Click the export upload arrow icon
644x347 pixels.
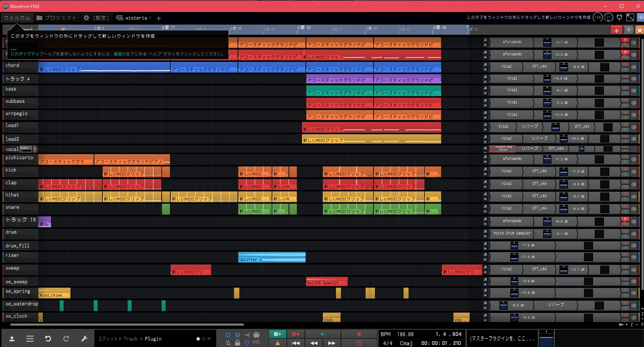click(12, 339)
